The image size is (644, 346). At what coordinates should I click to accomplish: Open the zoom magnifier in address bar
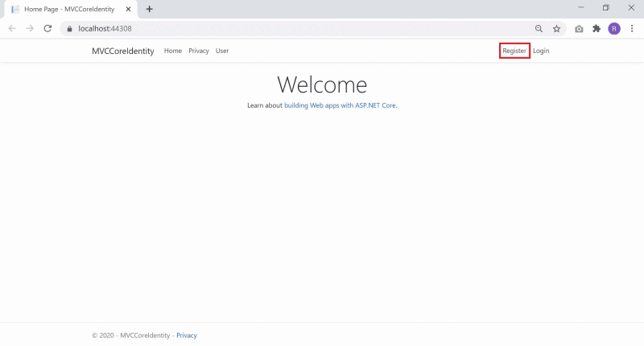tap(539, 29)
